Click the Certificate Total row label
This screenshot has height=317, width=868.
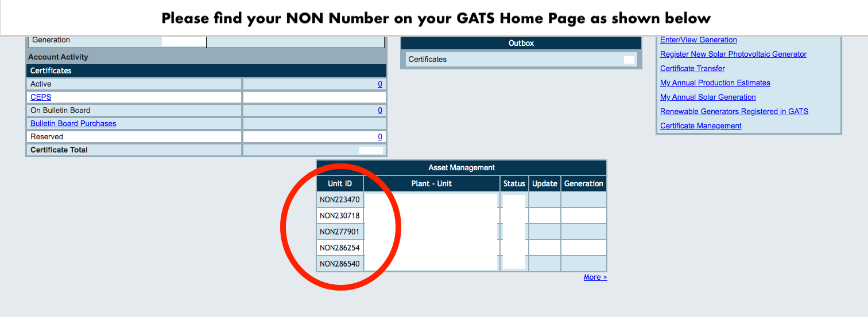pyautogui.click(x=59, y=150)
